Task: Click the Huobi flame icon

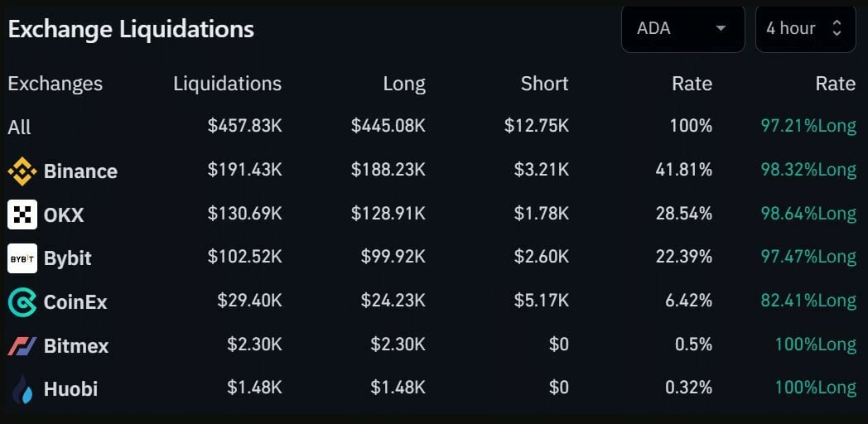Action: [x=22, y=388]
